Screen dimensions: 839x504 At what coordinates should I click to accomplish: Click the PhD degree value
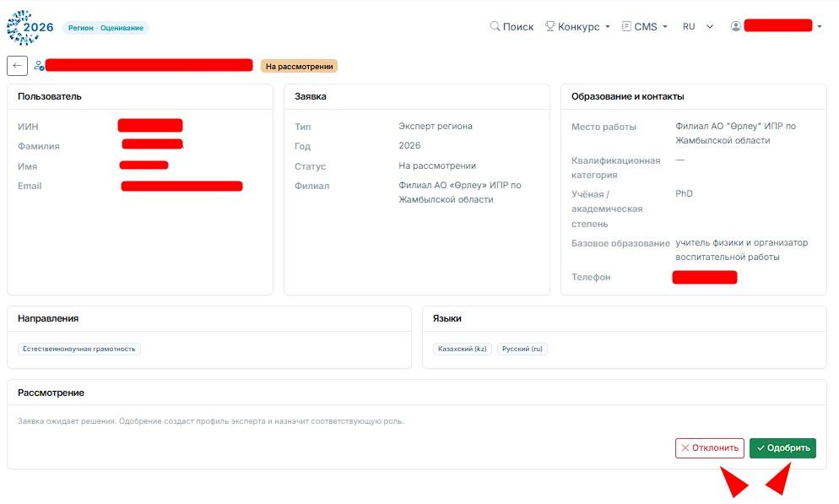[684, 193]
